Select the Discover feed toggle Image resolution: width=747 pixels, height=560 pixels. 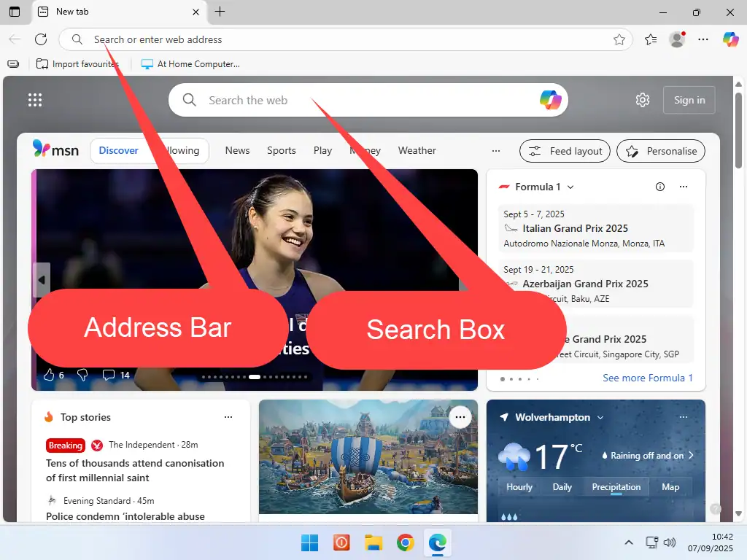pyautogui.click(x=118, y=150)
